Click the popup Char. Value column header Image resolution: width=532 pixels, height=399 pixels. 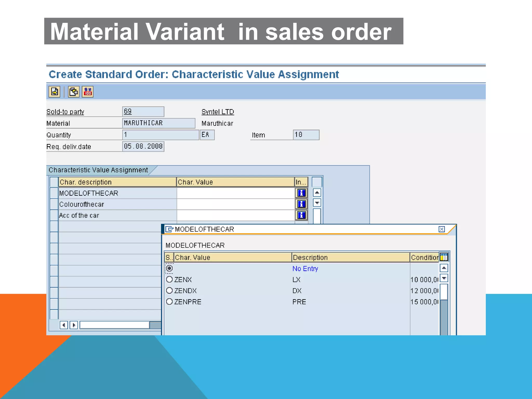232,257
